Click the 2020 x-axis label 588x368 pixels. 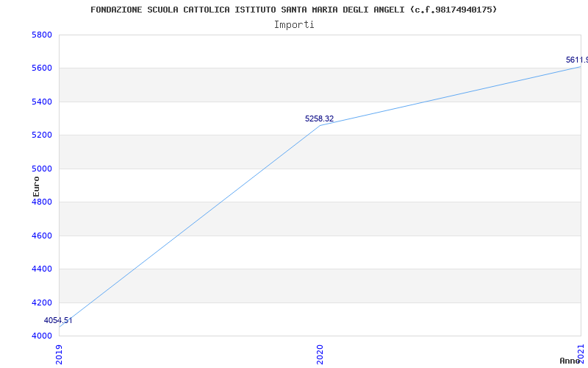(320, 354)
